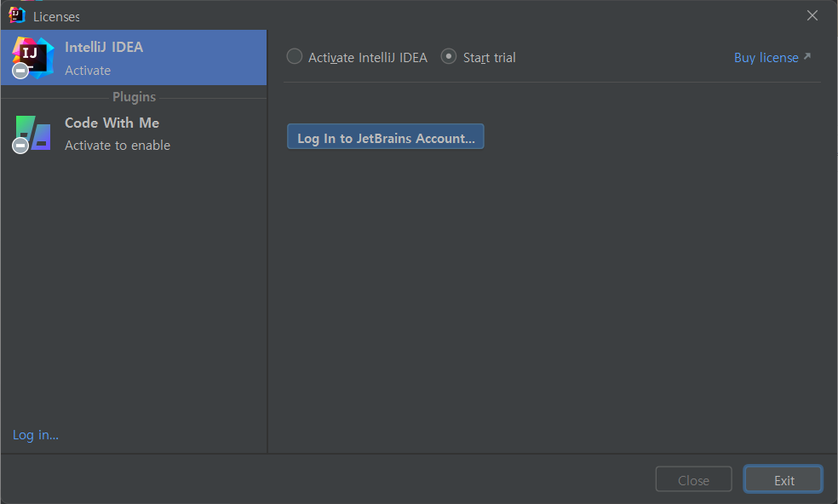Select the Code With Me plugin name
Image resolution: width=838 pixels, height=504 pixels.
112,123
